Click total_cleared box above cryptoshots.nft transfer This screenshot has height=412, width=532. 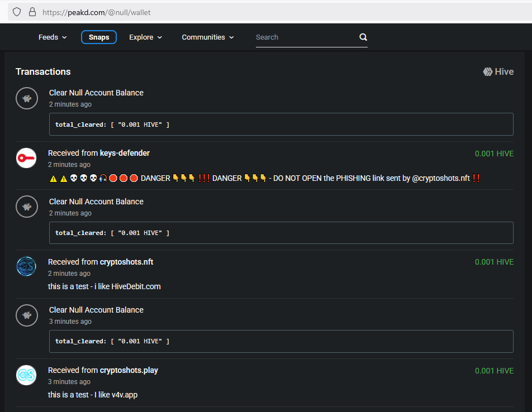coord(281,233)
